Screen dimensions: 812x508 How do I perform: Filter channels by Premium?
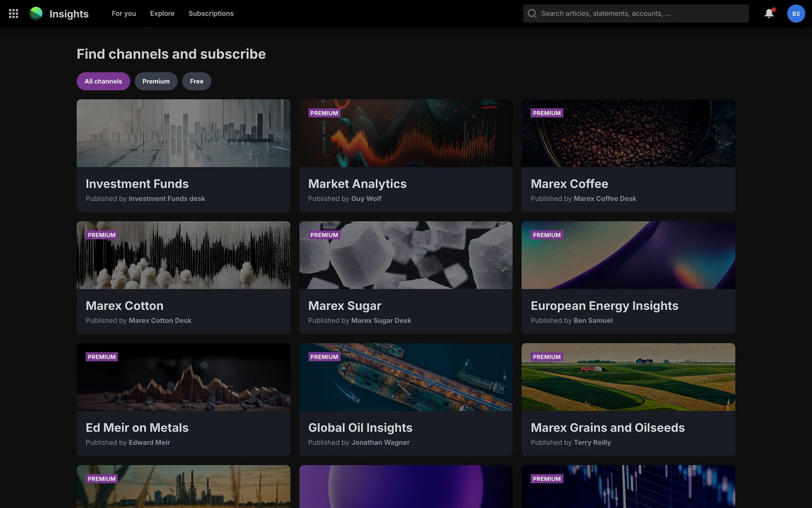pos(156,81)
